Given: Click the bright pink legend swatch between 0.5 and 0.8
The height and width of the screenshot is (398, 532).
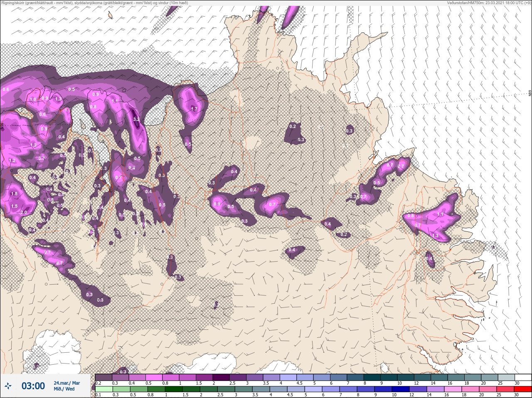Looking at the screenshot, I should (154, 377).
